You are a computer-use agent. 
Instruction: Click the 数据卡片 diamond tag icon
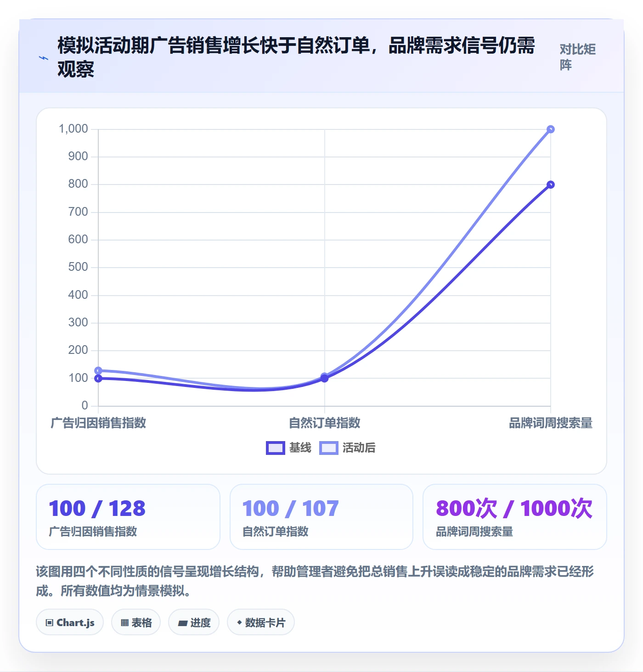click(239, 622)
